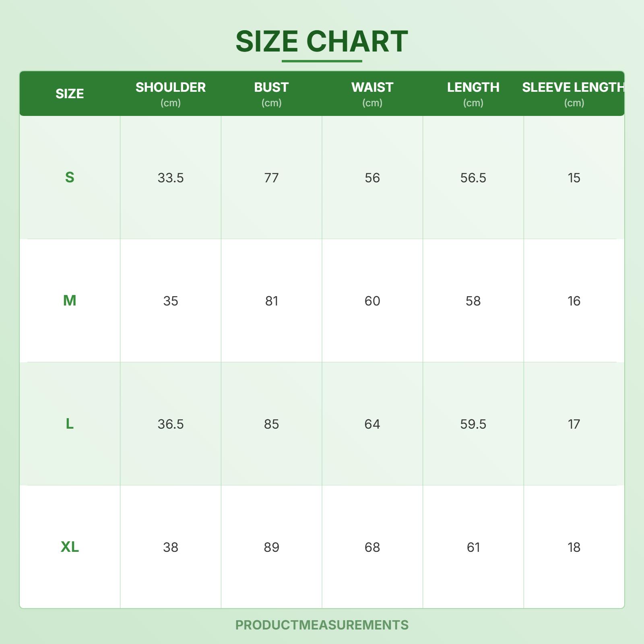
Task: Select length value 59.5 in L row
Action: (x=473, y=424)
